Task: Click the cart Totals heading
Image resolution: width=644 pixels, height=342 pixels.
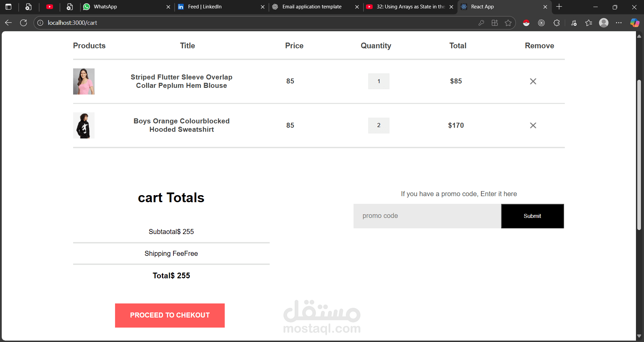Action: coord(171,198)
